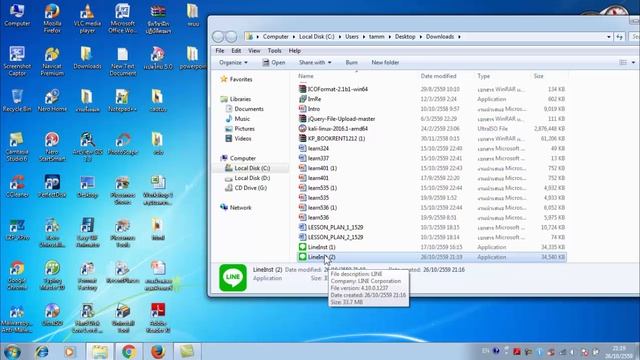Open the File menu
Screen dimensions: 640x360
pyautogui.click(x=220, y=51)
